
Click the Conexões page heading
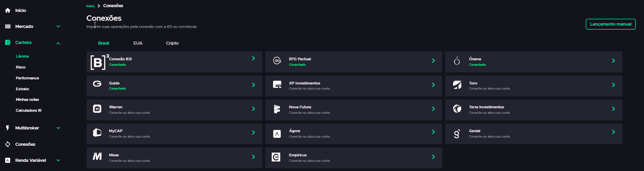[104, 18]
